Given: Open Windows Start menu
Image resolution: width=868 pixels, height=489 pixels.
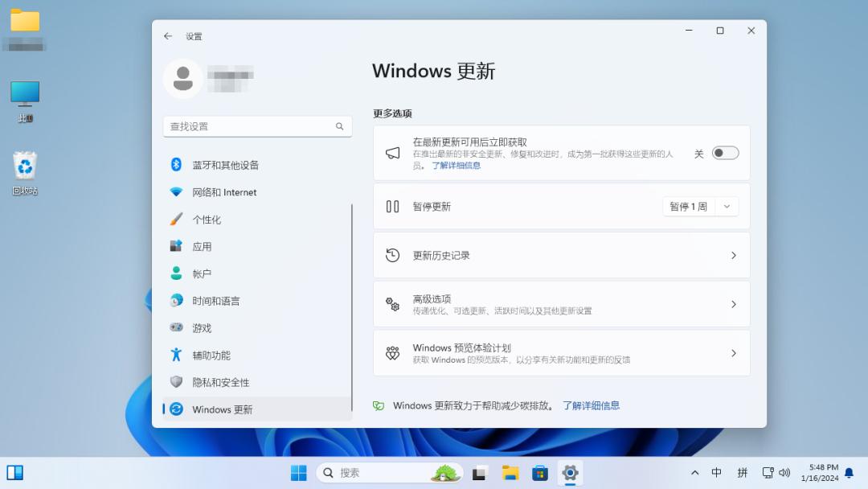Looking at the screenshot, I should (x=298, y=473).
